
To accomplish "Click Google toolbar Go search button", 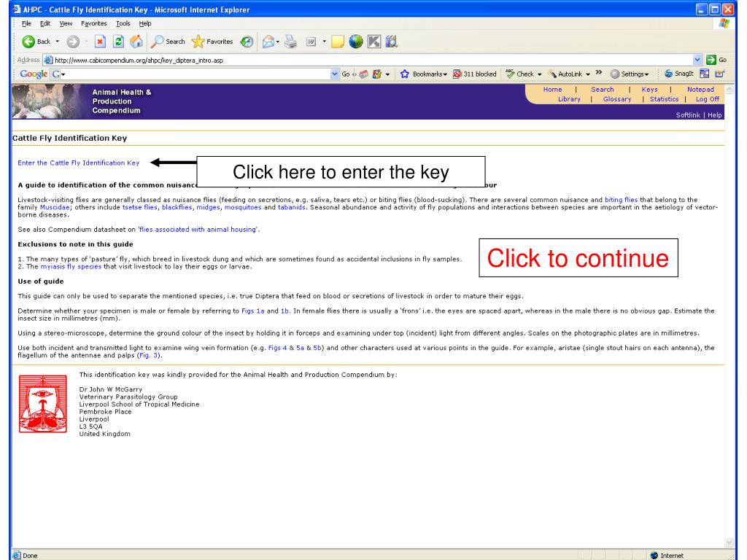I will pyautogui.click(x=346, y=74).
